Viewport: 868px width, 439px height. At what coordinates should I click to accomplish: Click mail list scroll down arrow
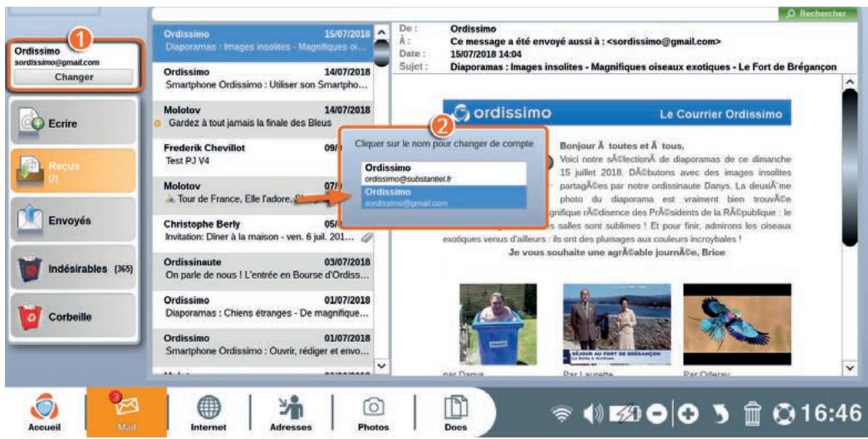click(x=381, y=365)
